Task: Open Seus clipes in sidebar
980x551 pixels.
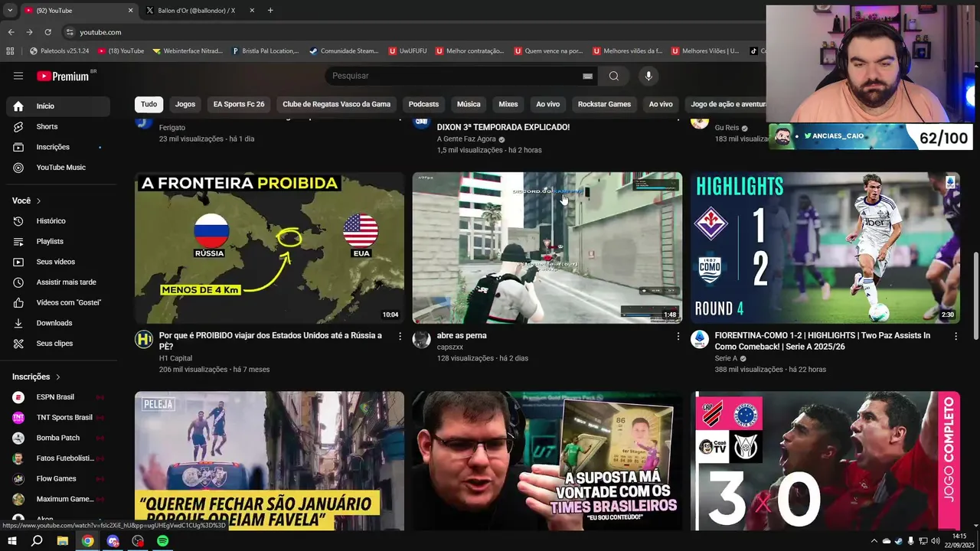Action: (58, 344)
